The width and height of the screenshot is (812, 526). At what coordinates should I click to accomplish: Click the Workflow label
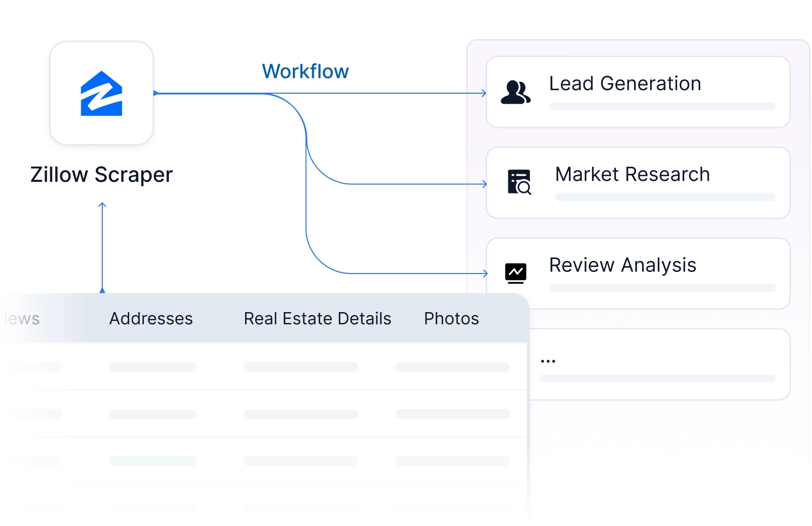click(x=305, y=72)
